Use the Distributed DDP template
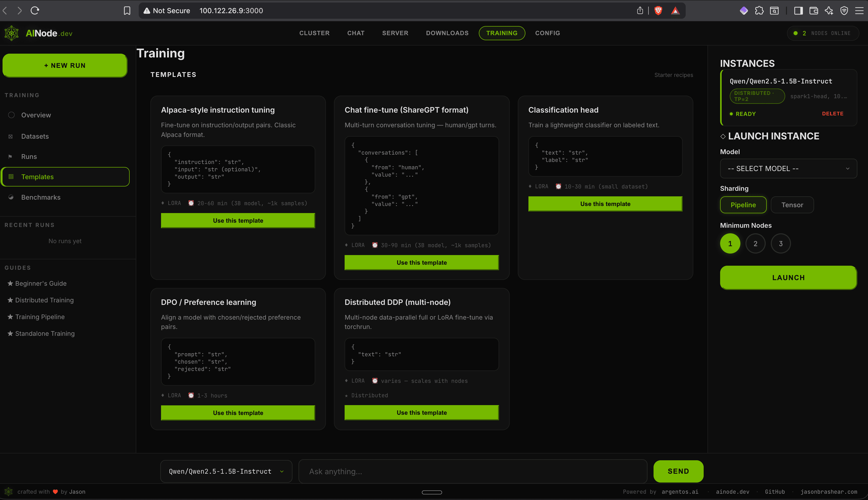 click(x=422, y=412)
